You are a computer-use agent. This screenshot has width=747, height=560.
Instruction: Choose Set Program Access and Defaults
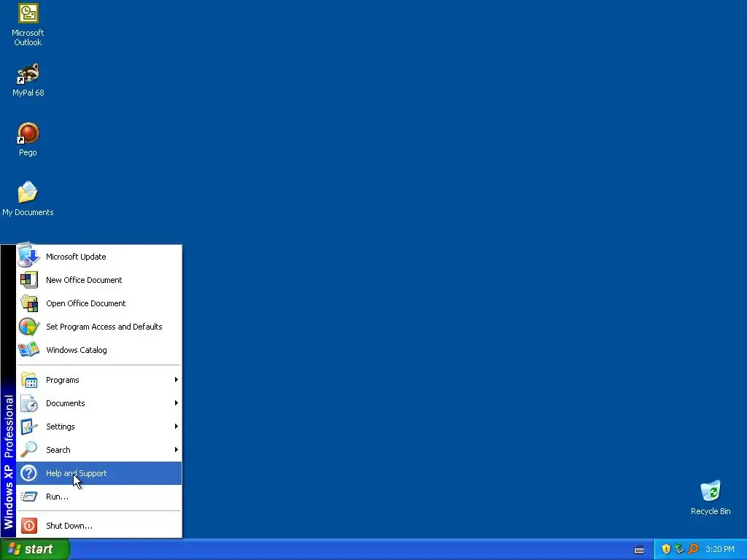tap(99, 326)
